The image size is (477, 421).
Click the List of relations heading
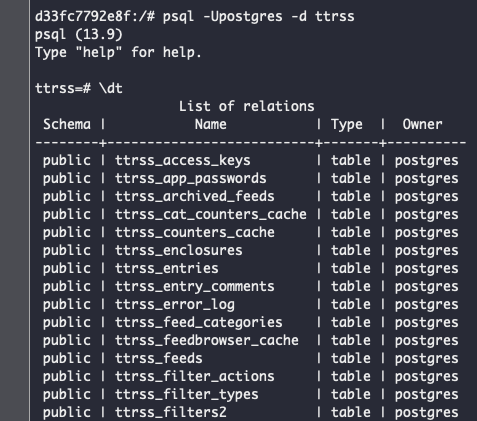pos(246,106)
